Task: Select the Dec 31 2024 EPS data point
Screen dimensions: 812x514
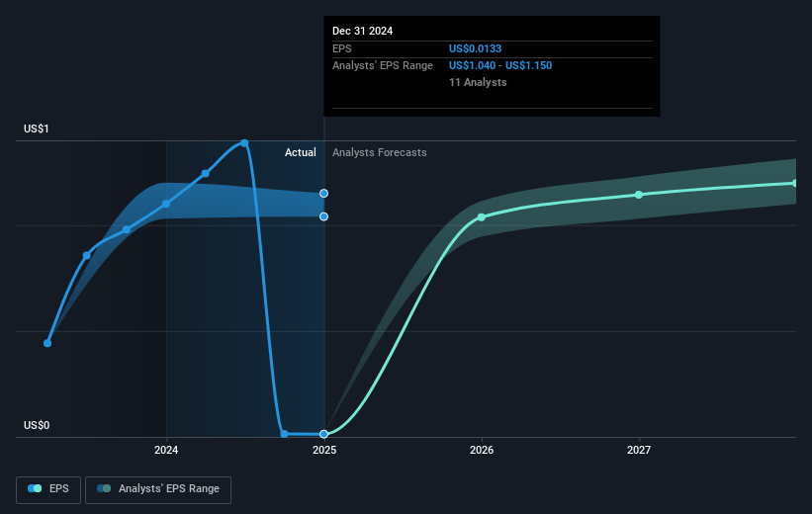Action: tap(323, 434)
